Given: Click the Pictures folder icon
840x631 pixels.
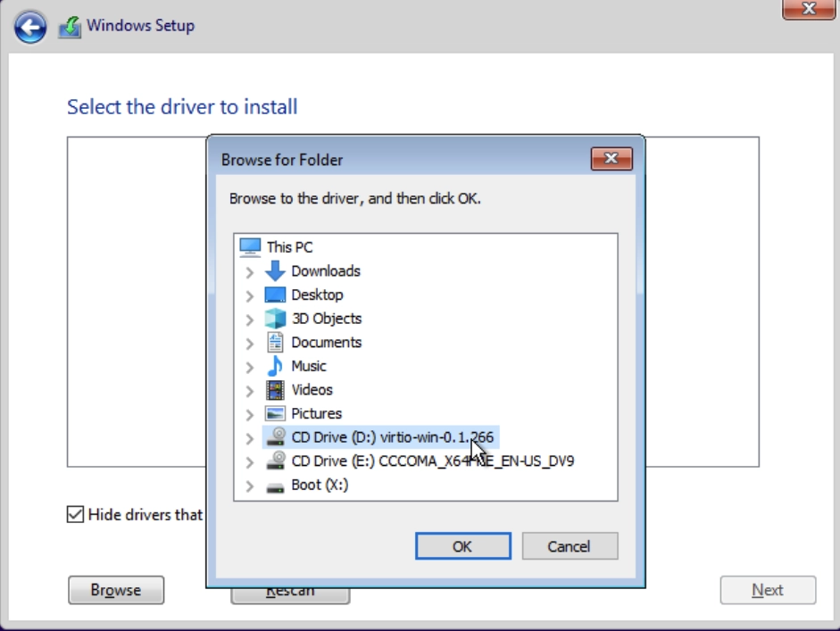Looking at the screenshot, I should (275, 413).
